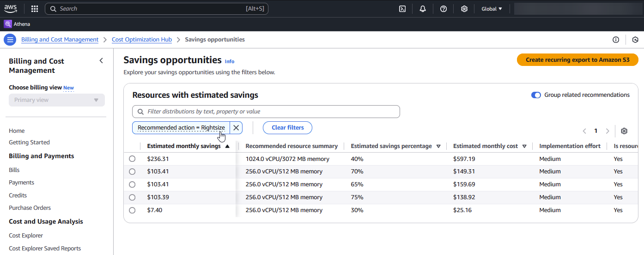Open the help question mark menu
The height and width of the screenshot is (255, 644).
click(444, 9)
